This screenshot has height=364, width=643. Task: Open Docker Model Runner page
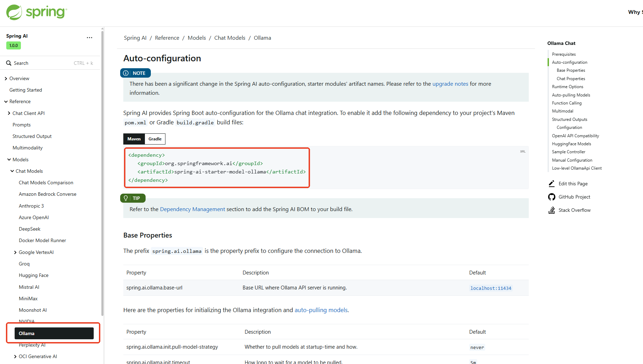(x=42, y=240)
